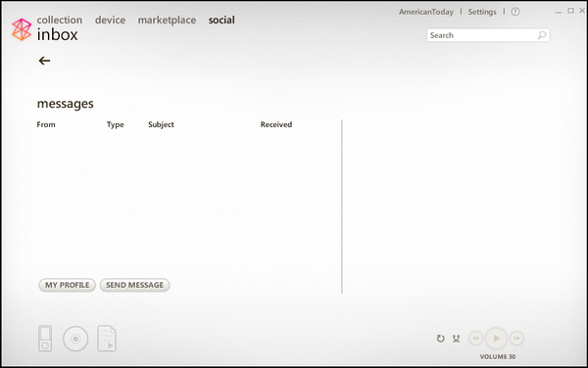
Task: Close the Zune window
Action: pyautogui.click(x=582, y=11)
